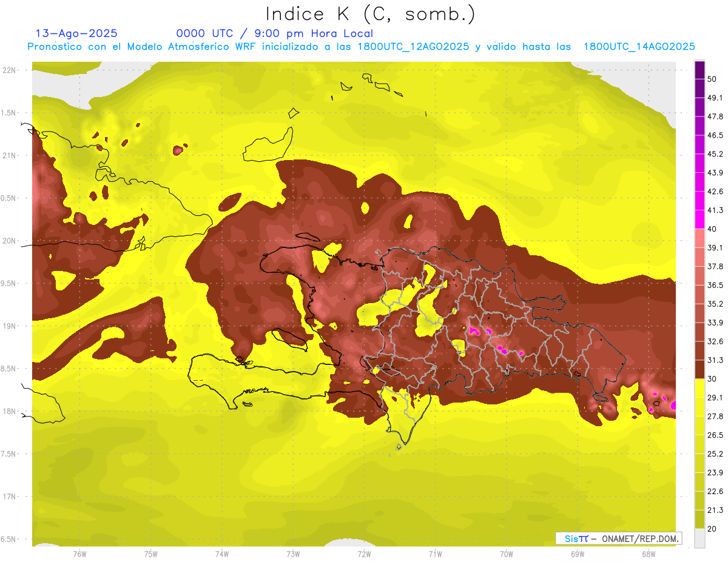Viewport: 728px width, 562px height.
Task: Click the "22N" latitude label
Action: pyautogui.click(x=9, y=70)
